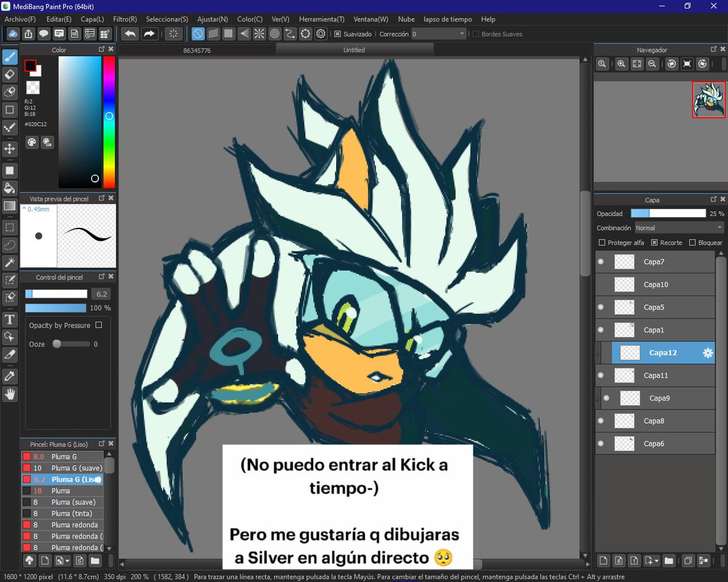Enable the curve snap guide

(x=290, y=34)
